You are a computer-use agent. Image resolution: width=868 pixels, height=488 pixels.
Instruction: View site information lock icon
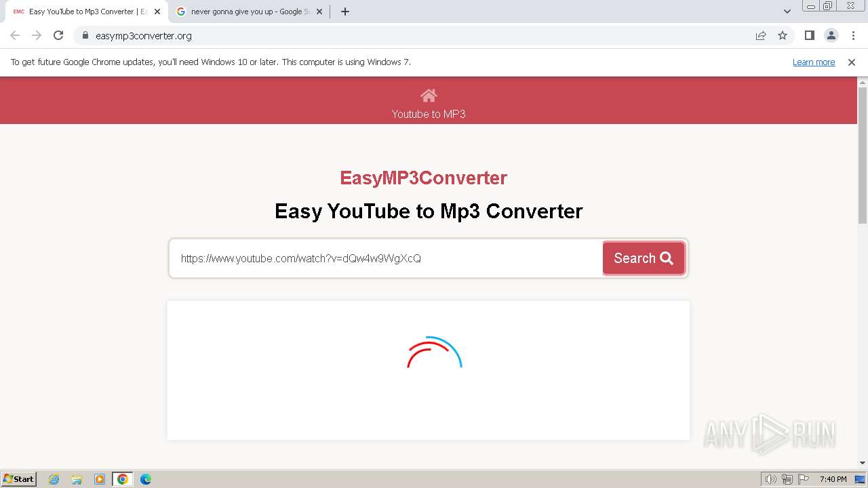[x=85, y=36]
